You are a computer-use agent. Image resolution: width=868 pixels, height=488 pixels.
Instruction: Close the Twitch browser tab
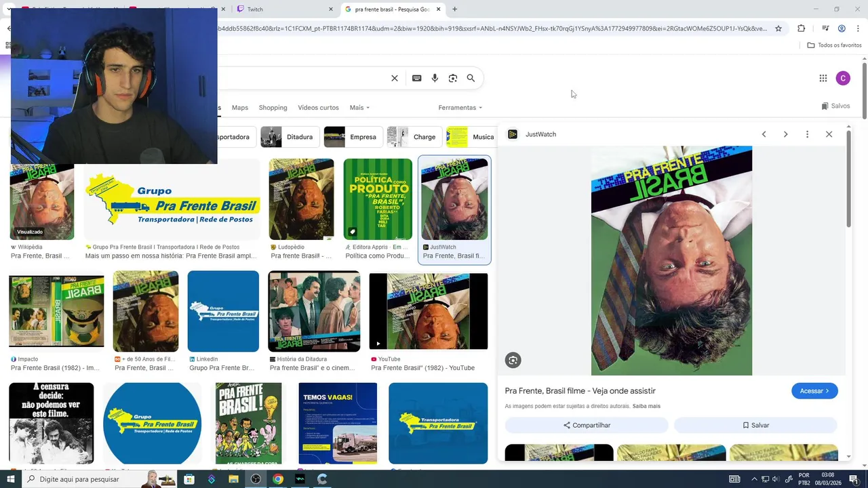[331, 9]
